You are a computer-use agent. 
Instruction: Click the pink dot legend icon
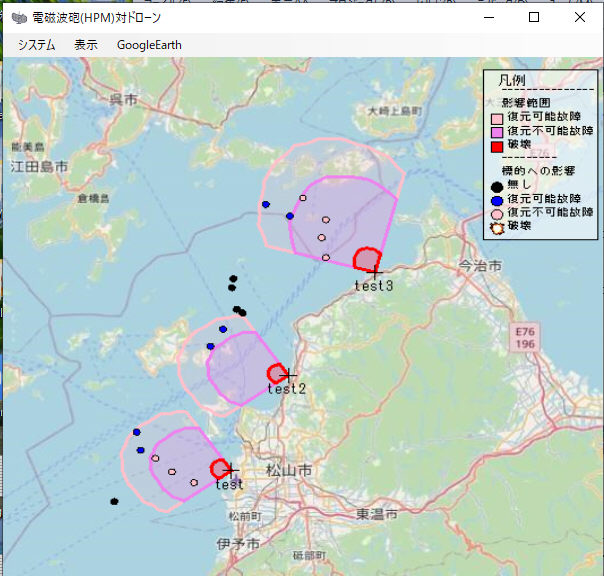pos(496,213)
